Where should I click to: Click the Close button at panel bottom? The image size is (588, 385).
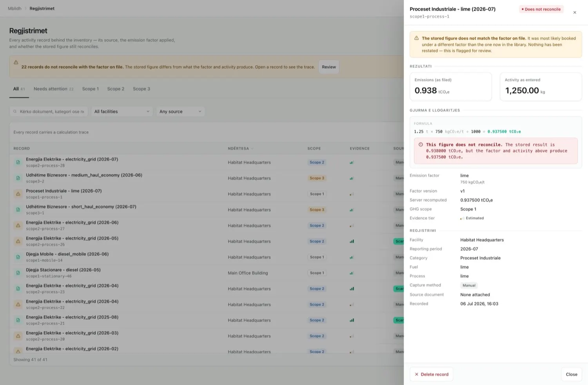point(572,374)
